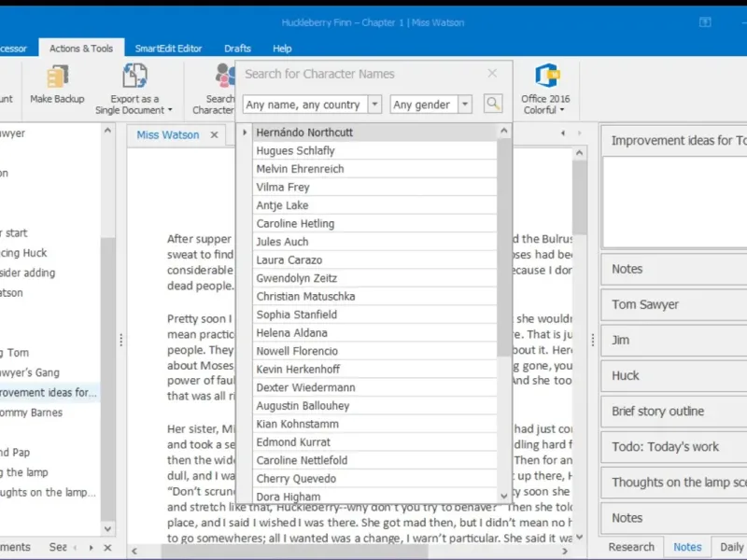Switch to the Research tab at bottom
The height and width of the screenshot is (560, 747).
tap(631, 547)
